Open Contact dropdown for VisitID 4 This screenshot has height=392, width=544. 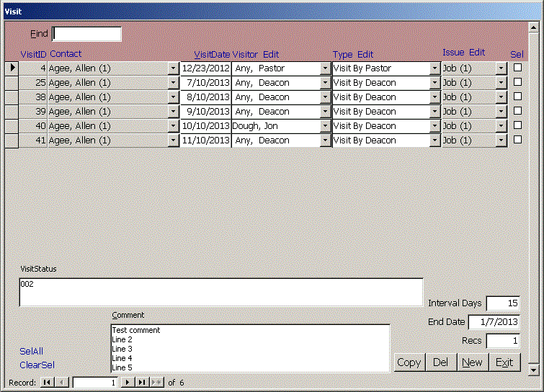(x=173, y=68)
